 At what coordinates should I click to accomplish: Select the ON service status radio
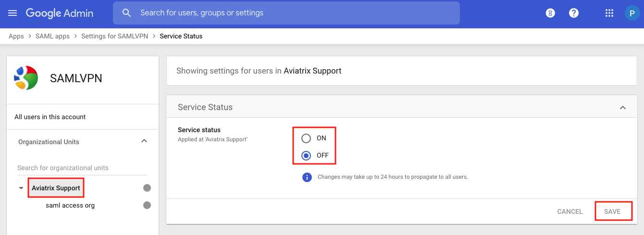[306, 138]
